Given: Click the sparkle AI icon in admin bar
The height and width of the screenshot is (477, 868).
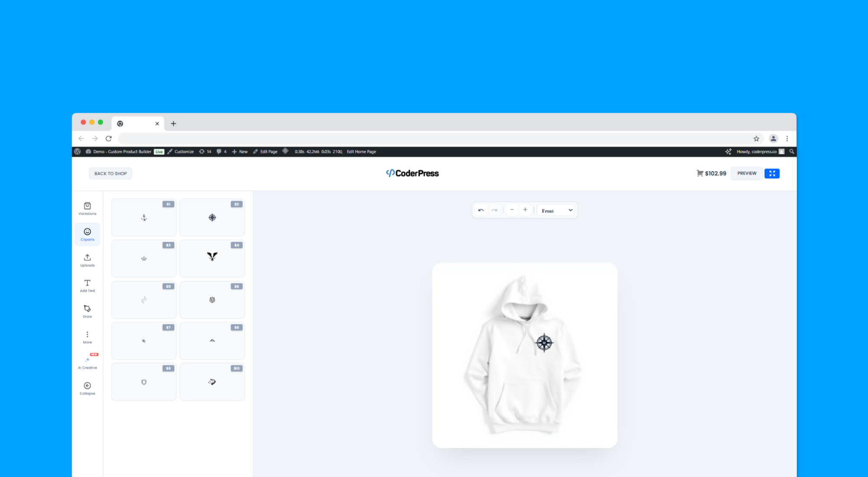Looking at the screenshot, I should tap(728, 151).
